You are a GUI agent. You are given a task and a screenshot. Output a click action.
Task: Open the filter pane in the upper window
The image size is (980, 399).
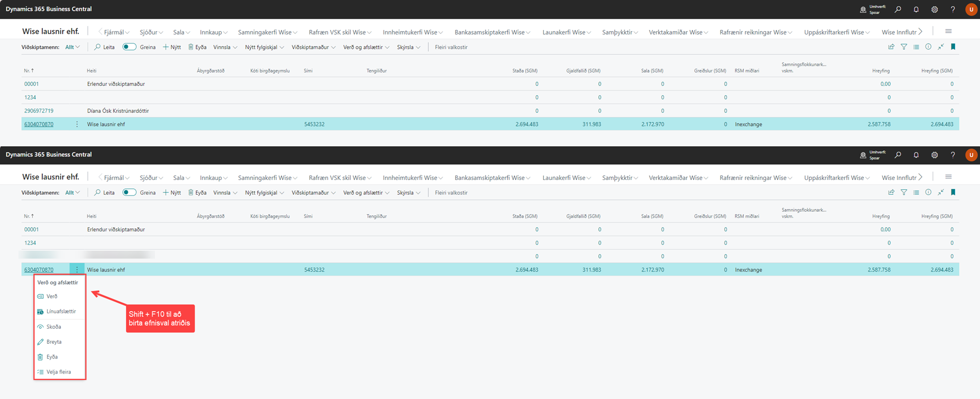[x=904, y=47]
